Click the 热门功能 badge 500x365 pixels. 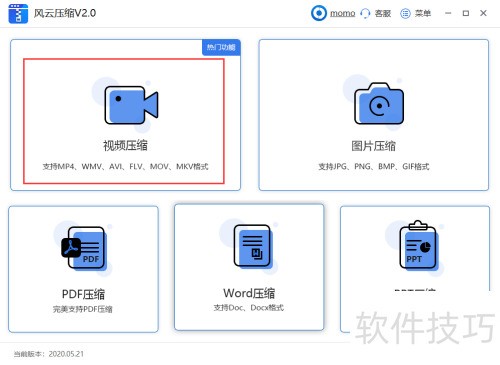point(221,47)
